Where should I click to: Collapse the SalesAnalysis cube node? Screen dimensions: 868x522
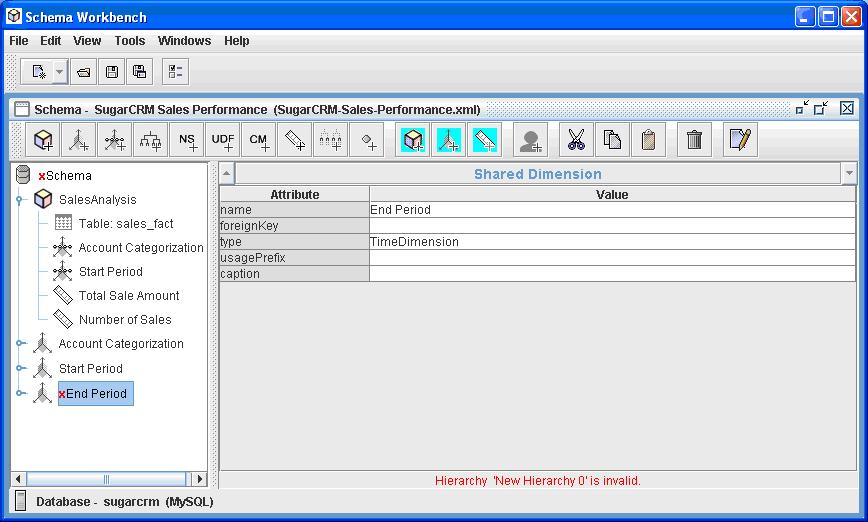(20, 200)
